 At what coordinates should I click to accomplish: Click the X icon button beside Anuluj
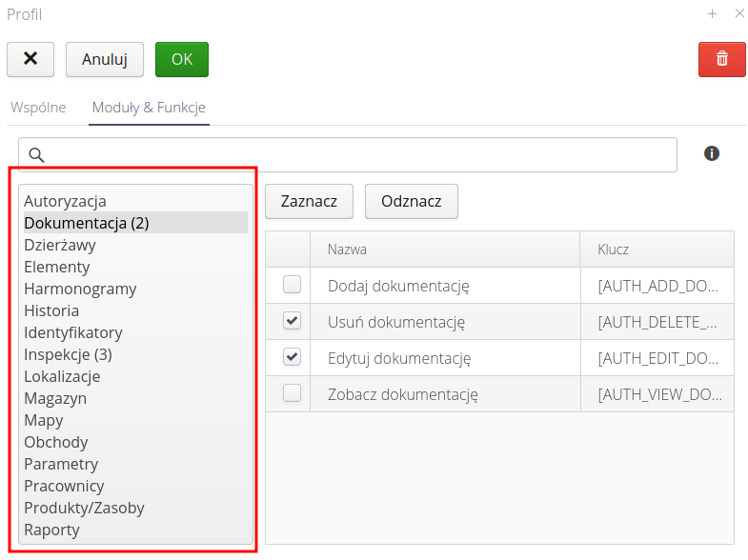(30, 59)
